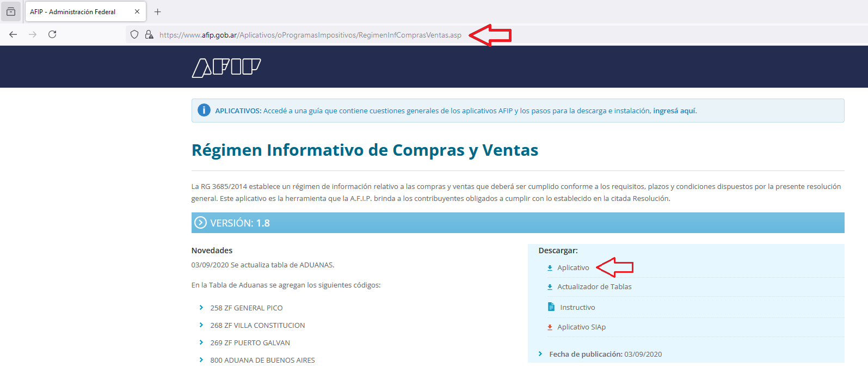
Task: Click the download icon beside Aplicativo
Action: (x=550, y=268)
